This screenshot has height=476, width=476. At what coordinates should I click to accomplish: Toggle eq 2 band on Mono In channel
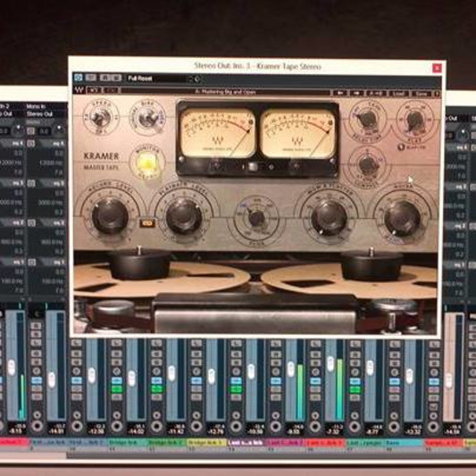(x=31, y=223)
